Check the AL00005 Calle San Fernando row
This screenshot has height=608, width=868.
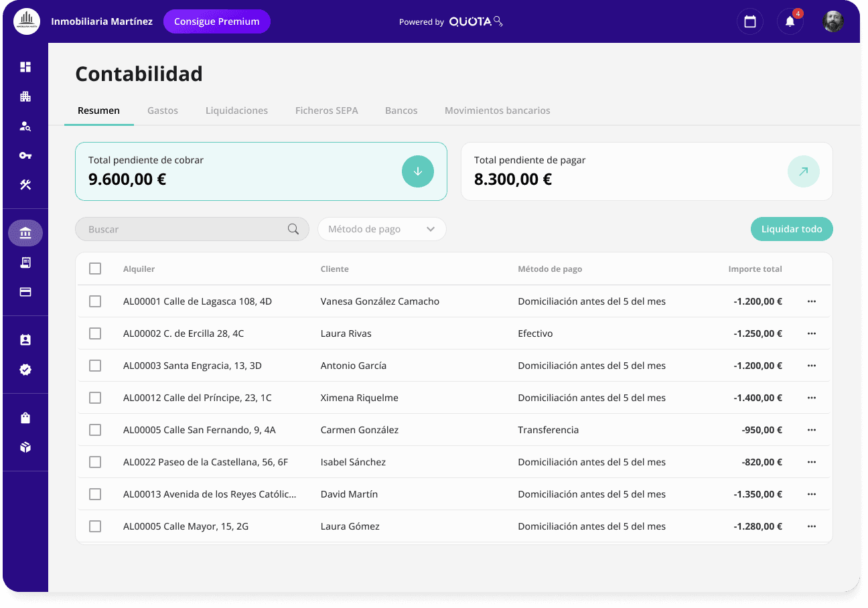point(95,430)
